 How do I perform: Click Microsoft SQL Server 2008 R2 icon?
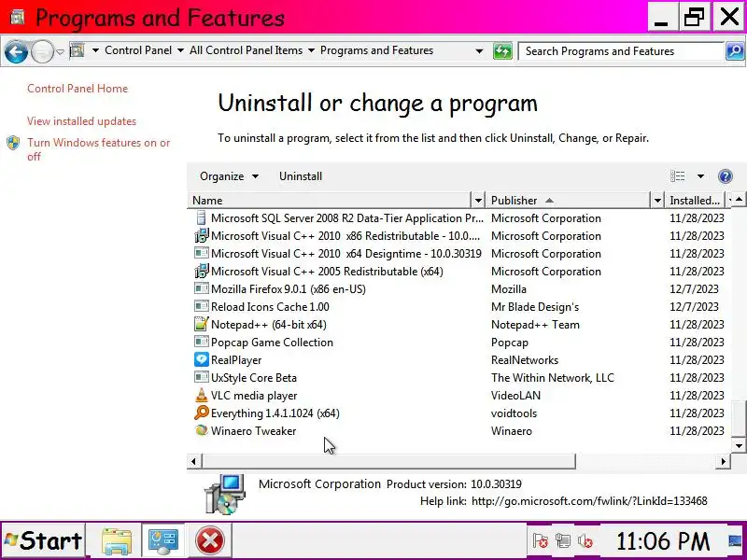click(x=202, y=218)
